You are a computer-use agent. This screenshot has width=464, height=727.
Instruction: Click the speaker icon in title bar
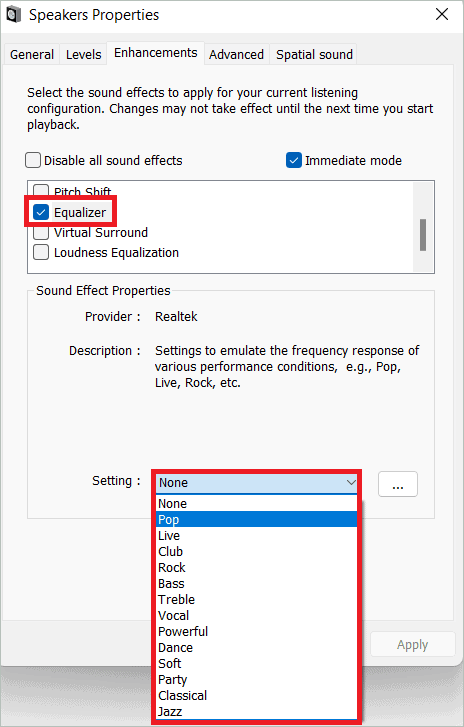click(14, 14)
